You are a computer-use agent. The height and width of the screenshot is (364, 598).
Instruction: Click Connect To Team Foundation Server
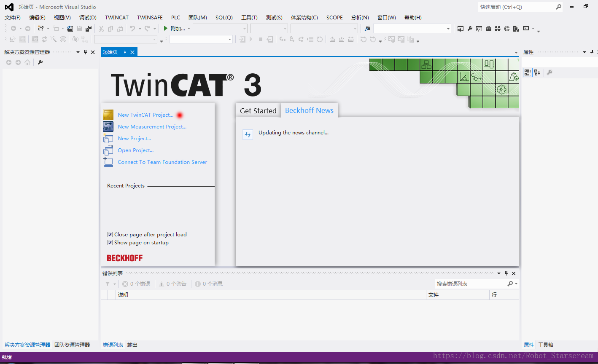pyautogui.click(x=162, y=162)
